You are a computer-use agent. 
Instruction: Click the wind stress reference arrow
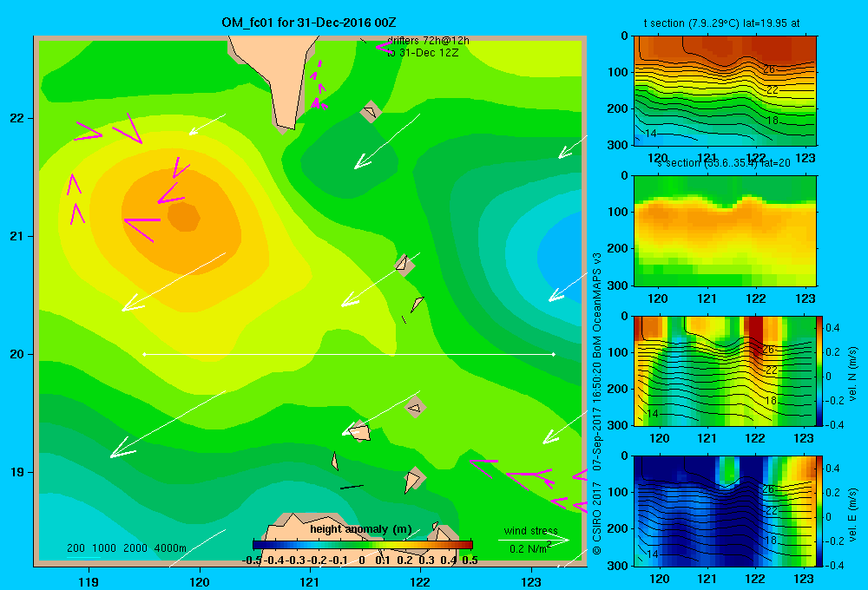pos(534,540)
